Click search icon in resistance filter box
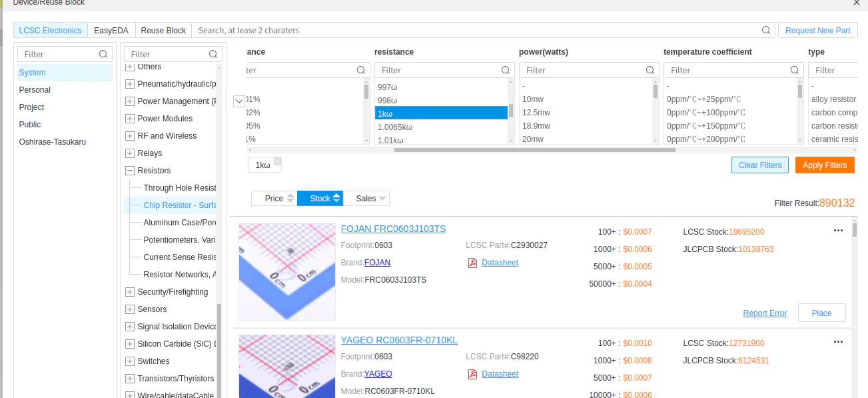 pos(506,70)
